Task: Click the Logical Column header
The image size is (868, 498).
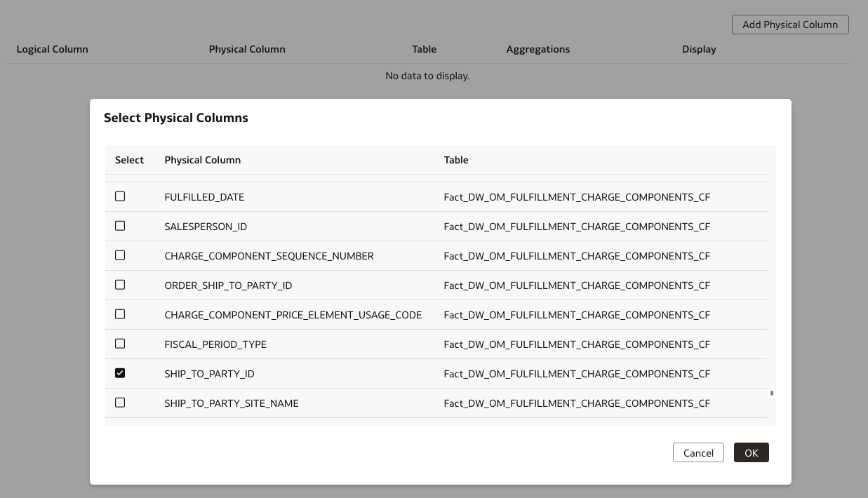Action: coord(52,49)
